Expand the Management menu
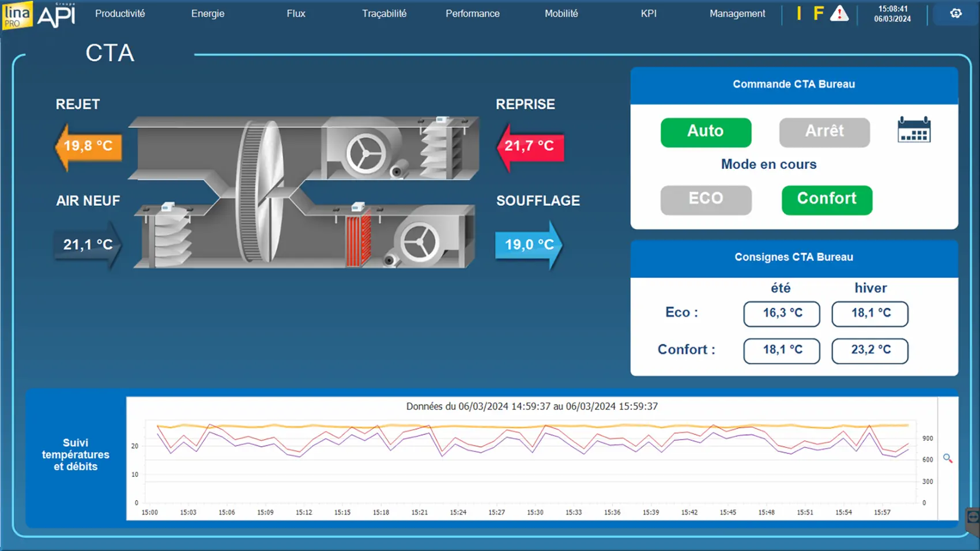The width and height of the screenshot is (980, 551). click(737, 13)
